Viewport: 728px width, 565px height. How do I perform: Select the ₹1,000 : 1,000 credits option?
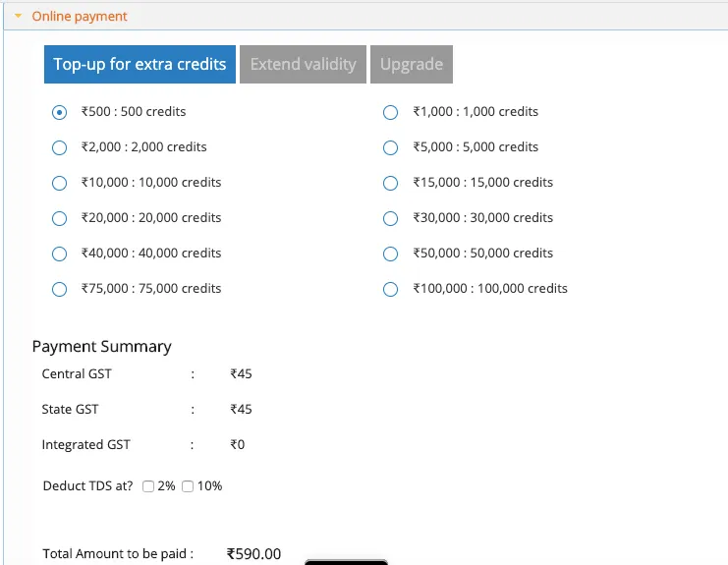coord(390,112)
